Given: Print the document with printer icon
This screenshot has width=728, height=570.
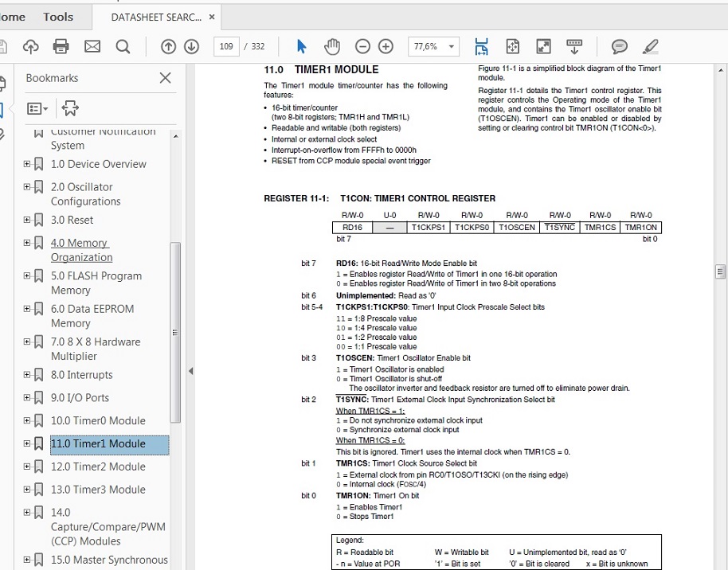Looking at the screenshot, I should point(61,46).
